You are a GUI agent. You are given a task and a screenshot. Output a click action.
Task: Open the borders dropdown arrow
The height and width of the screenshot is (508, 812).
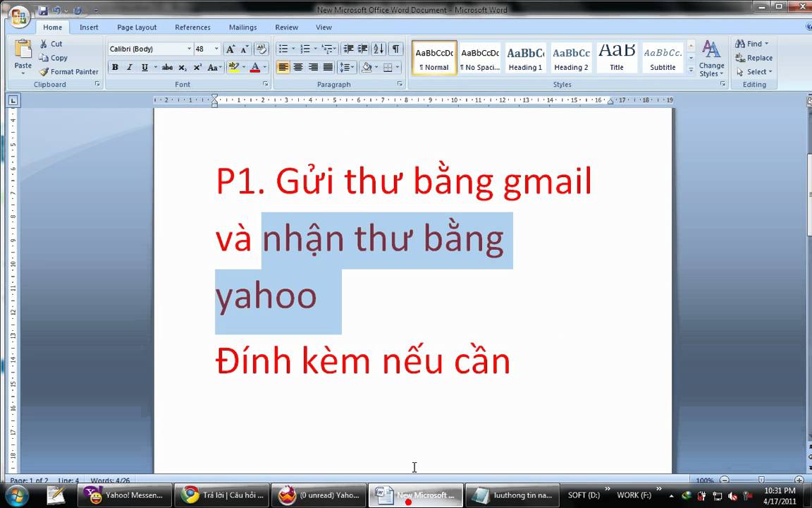point(398,68)
